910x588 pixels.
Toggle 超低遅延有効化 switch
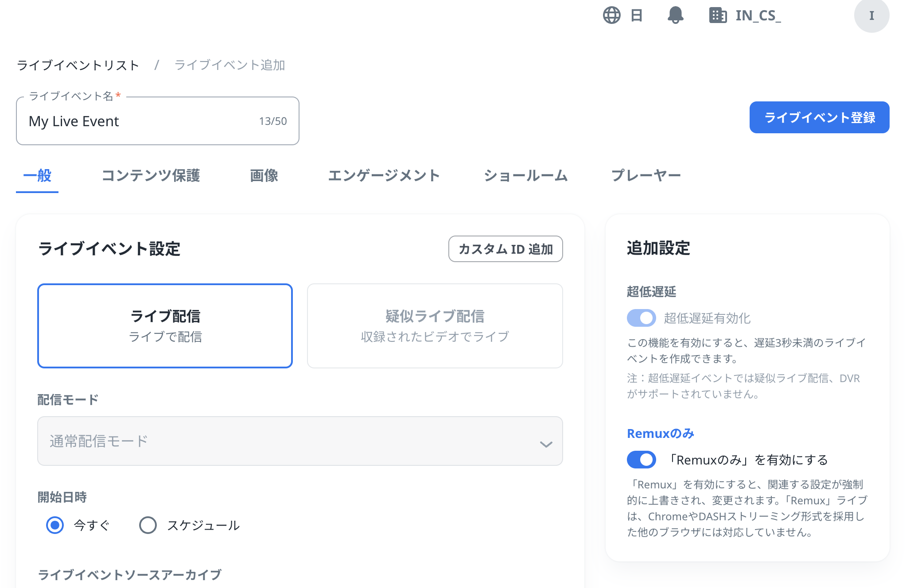[641, 318]
